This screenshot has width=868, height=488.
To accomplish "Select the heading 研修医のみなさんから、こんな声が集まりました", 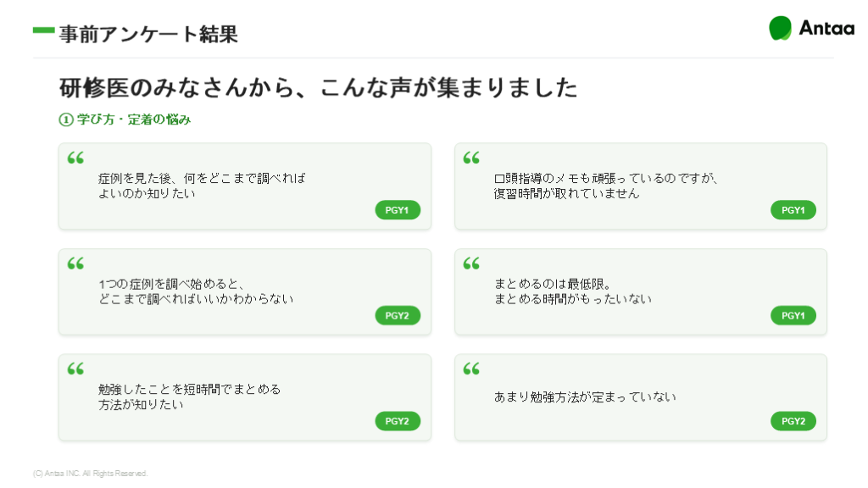I will click(x=319, y=87).
